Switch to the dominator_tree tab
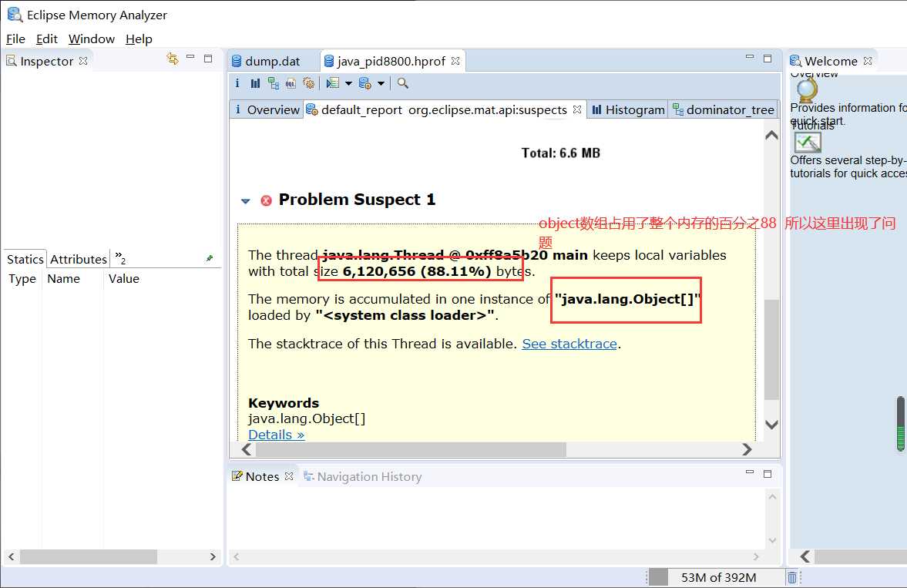The width and height of the screenshot is (907, 588). pos(723,109)
